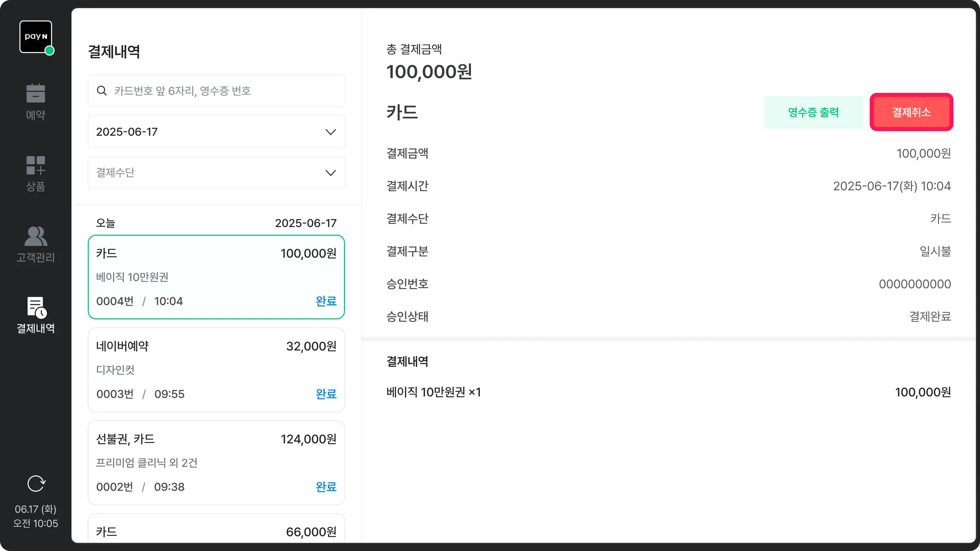Type in the card number search field
Screen dimensions: 980x551
pos(225,91)
